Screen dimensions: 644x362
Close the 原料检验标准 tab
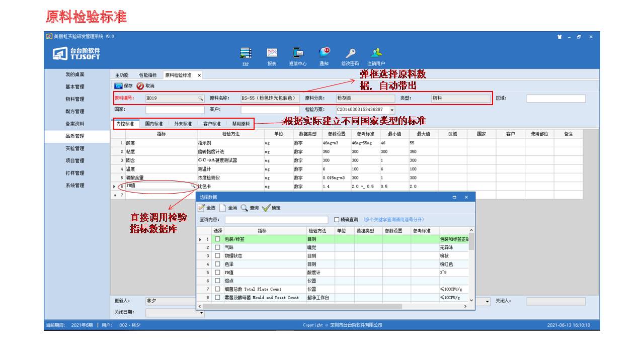199,75
